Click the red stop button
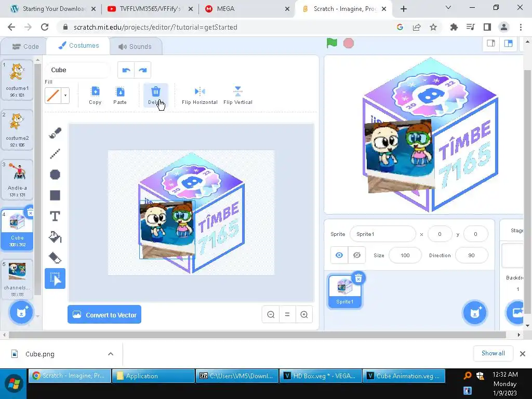This screenshot has width=532, height=399. pos(349,43)
